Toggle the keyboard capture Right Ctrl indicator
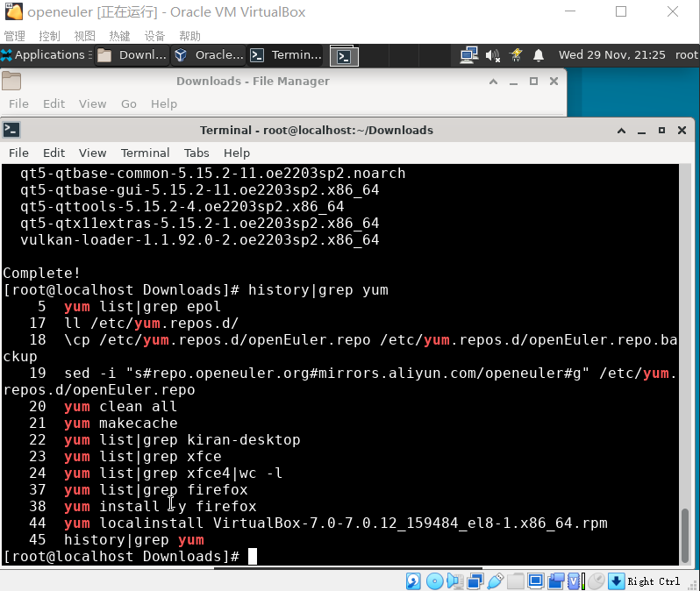 [654, 581]
